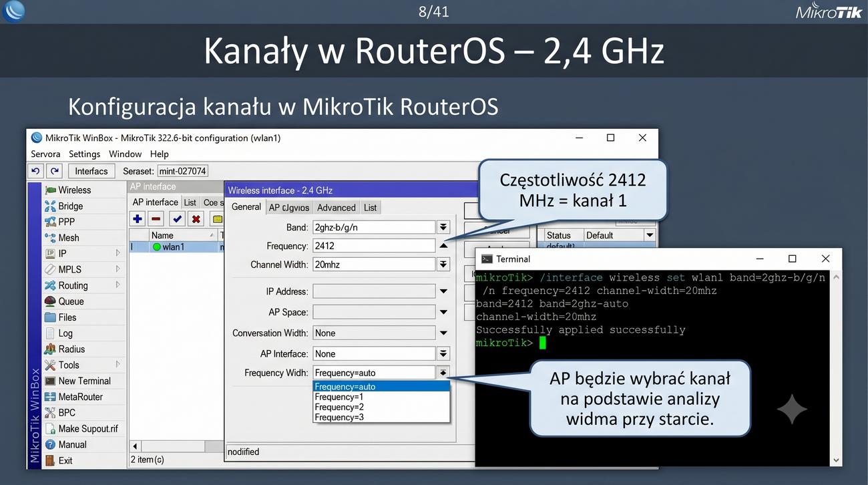Image resolution: width=868 pixels, height=485 pixels.
Task: Open the Bridge menu icon
Action: (x=50, y=206)
